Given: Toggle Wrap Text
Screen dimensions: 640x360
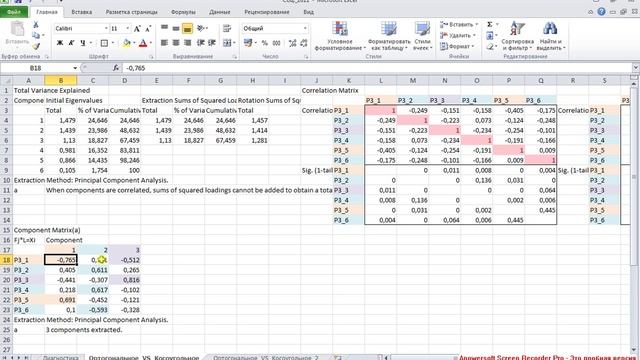Looking at the screenshot, I should [227, 28].
